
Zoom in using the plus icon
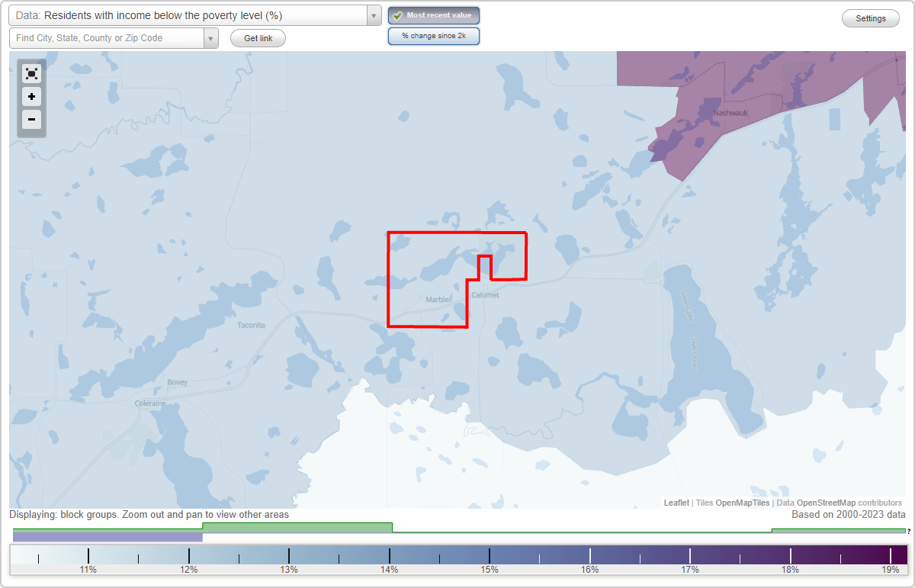tap(31, 97)
